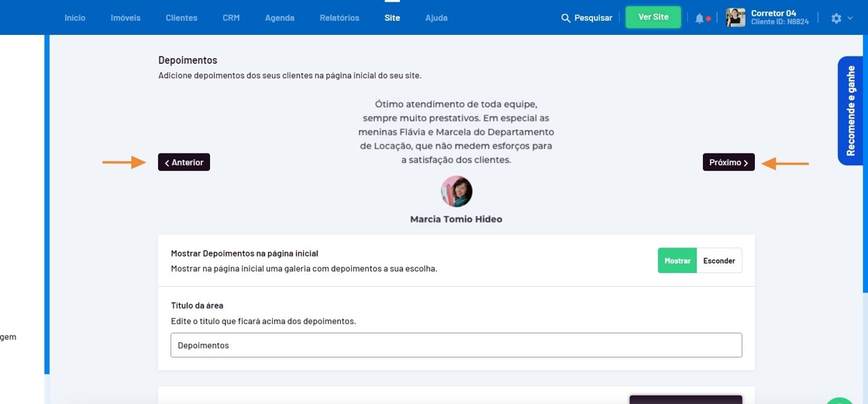
Task: Click Marcia Tomio Hideo's testimonial photo
Action: [x=456, y=191]
